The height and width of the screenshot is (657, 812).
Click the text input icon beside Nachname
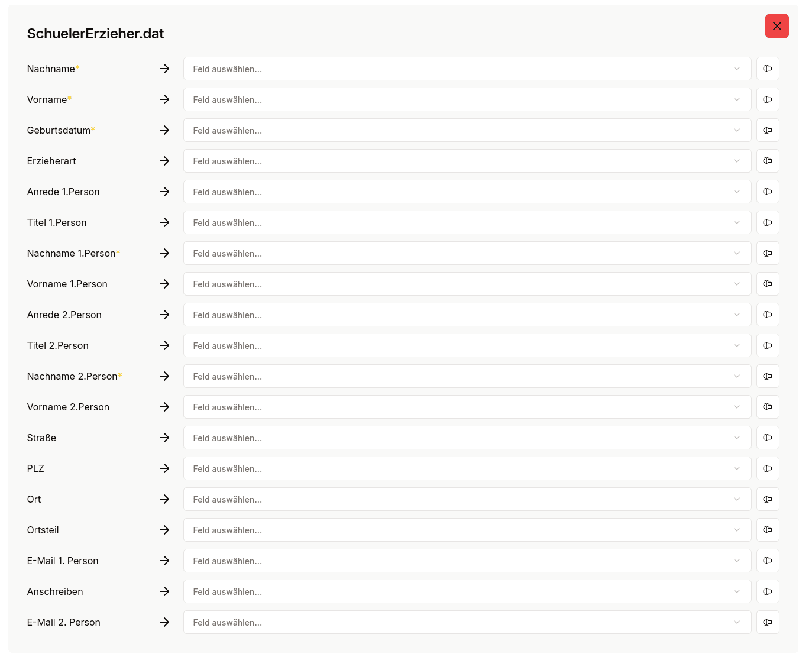(768, 69)
